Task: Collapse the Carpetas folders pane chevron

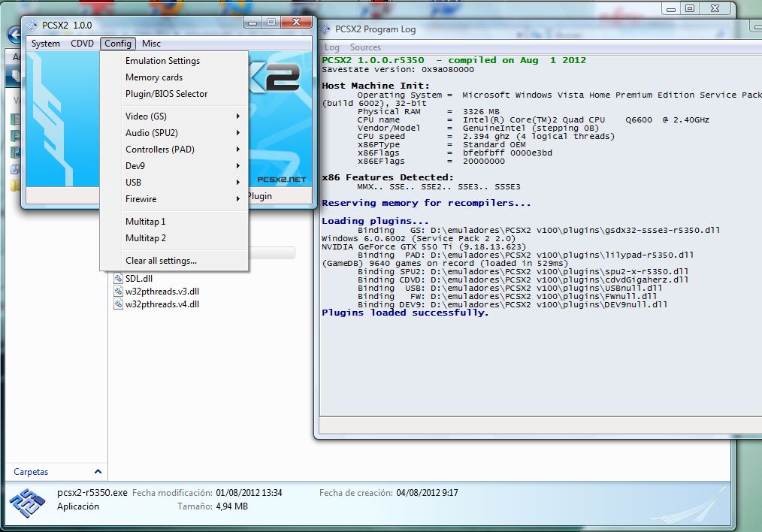Action: click(x=98, y=472)
